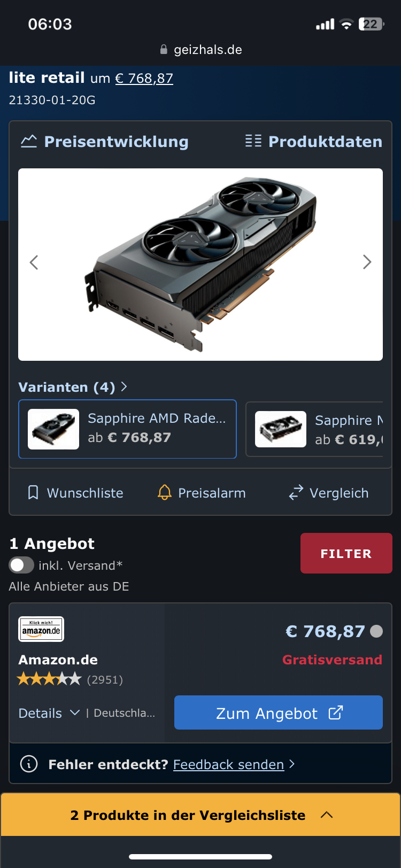Screen dimensions: 401x868
Task: Show previous product image with left arrow
Action: (34, 262)
